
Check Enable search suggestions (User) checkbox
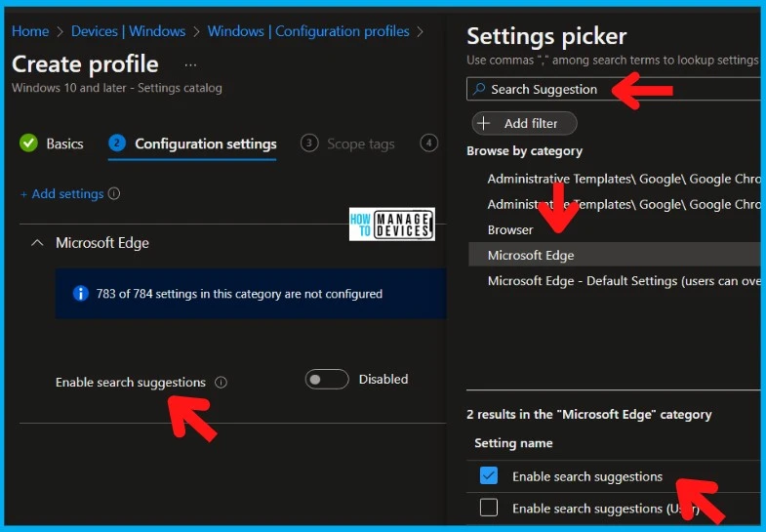[489, 508]
